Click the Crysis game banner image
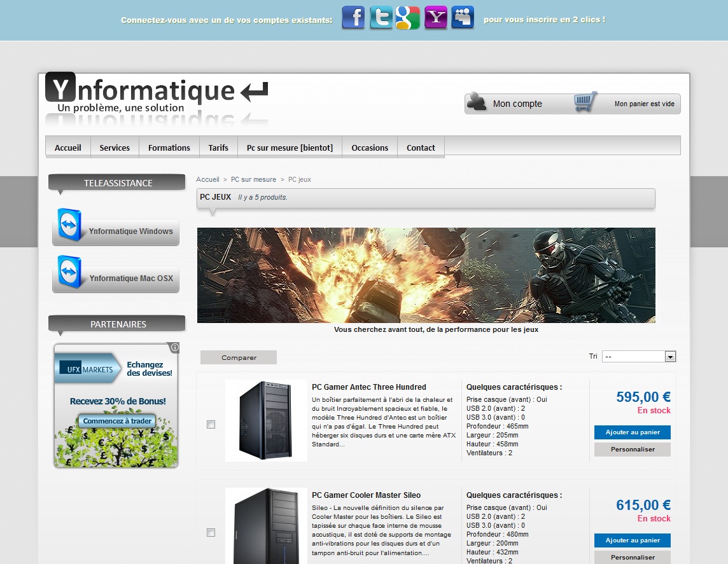 (426, 275)
